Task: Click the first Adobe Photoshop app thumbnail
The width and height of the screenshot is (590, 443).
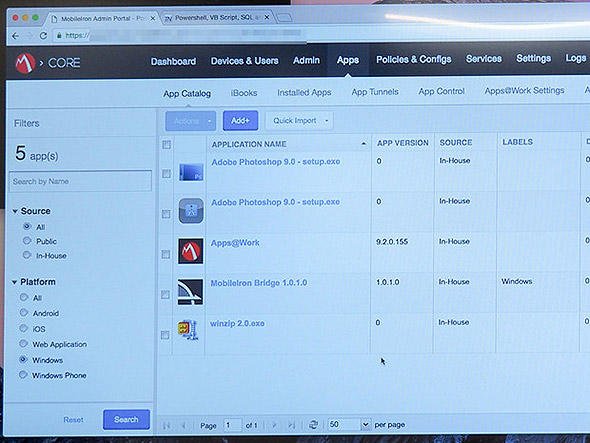Action: (191, 172)
